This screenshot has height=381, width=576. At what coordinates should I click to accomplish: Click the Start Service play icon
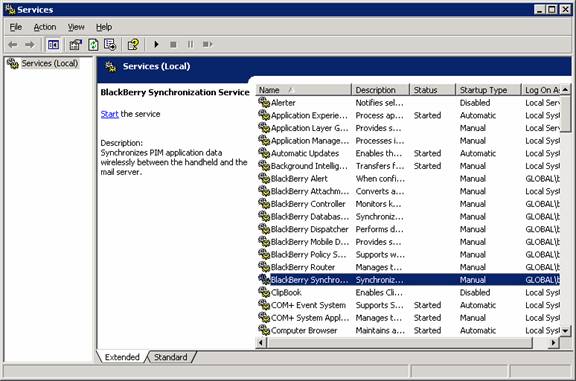(x=156, y=44)
